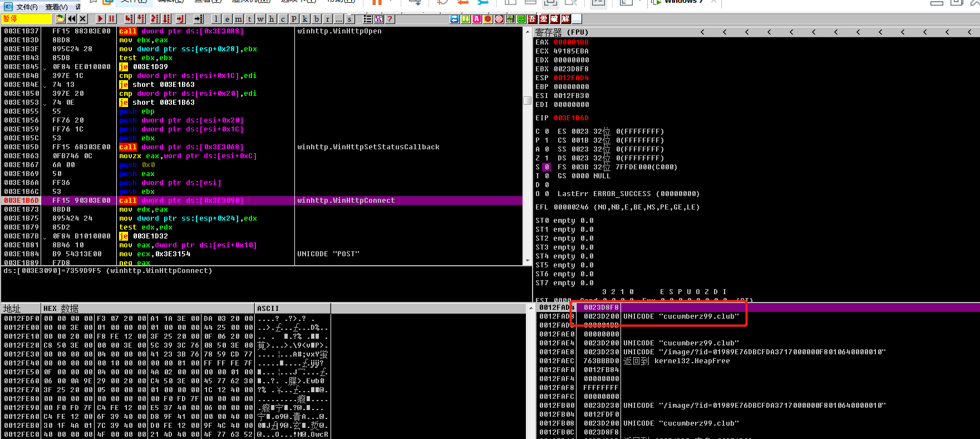Screen dimensions: 980x439
Task: Click the Close program X icon
Action: coord(82,19)
